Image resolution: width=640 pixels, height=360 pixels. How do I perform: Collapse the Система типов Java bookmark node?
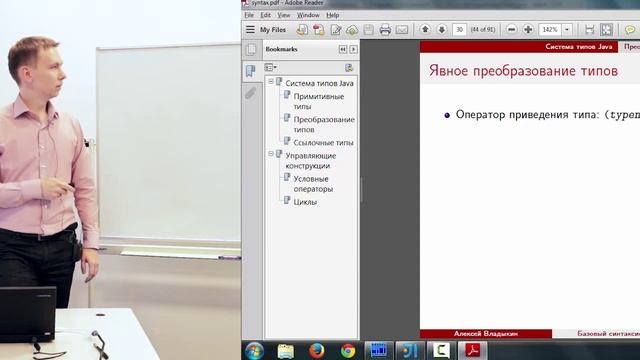click(x=271, y=82)
